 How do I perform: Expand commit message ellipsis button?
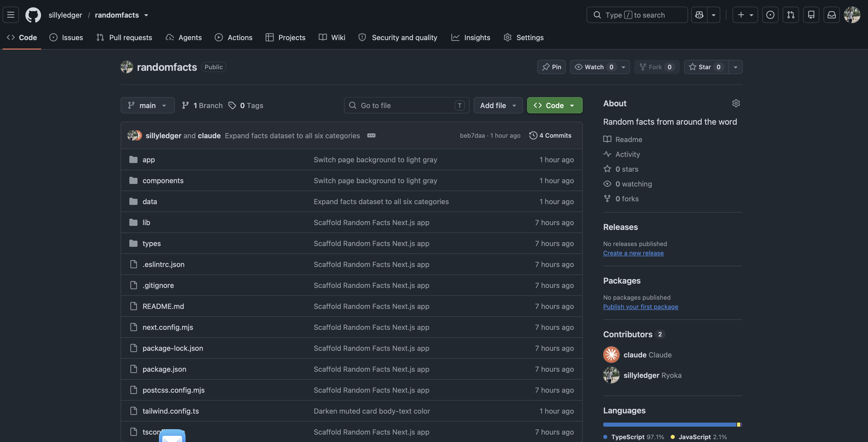371,135
